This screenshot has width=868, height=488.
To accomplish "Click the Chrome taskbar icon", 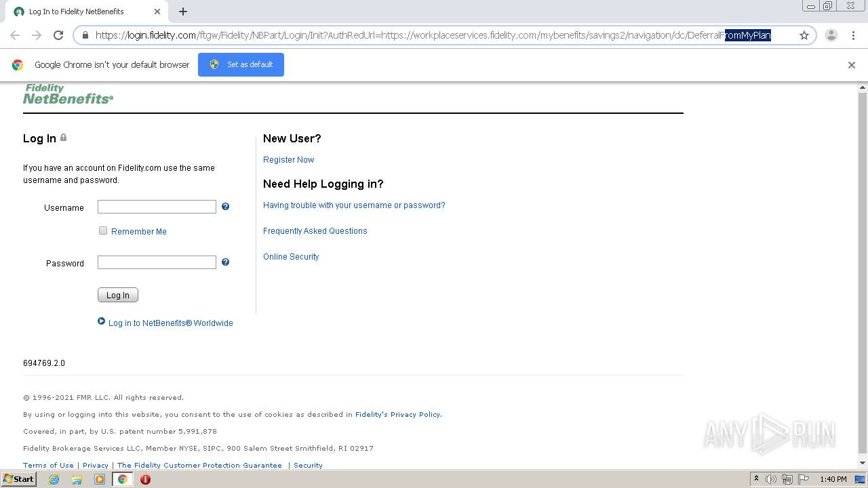I will [x=122, y=479].
